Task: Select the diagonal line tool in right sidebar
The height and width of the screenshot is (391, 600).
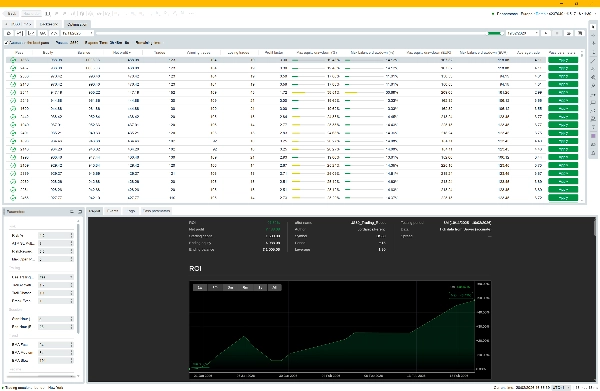Action: coord(593,60)
